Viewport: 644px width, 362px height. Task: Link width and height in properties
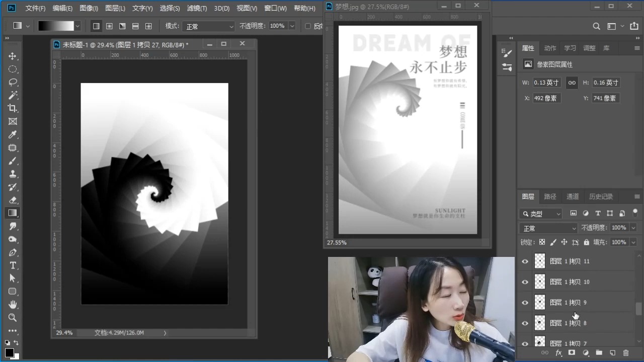(572, 82)
